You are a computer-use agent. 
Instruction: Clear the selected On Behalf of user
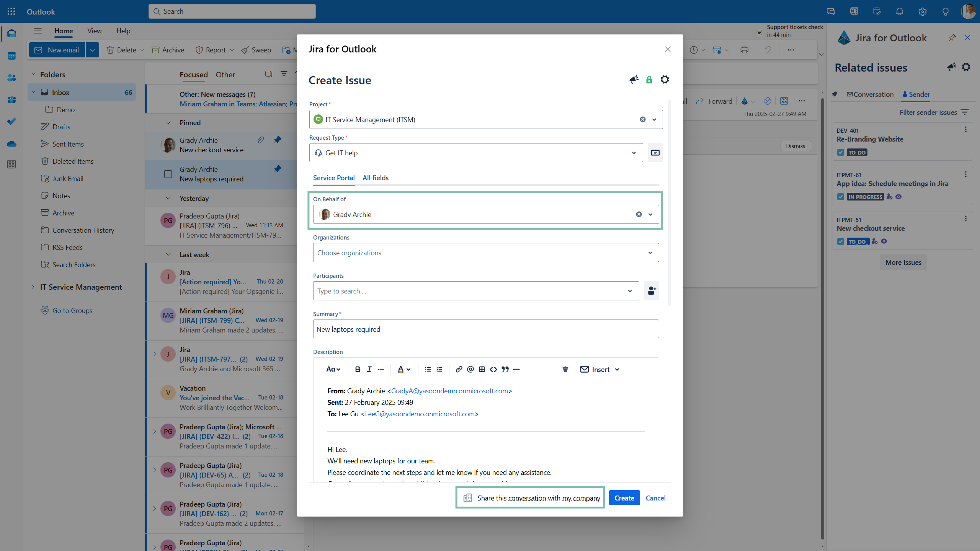coord(639,214)
